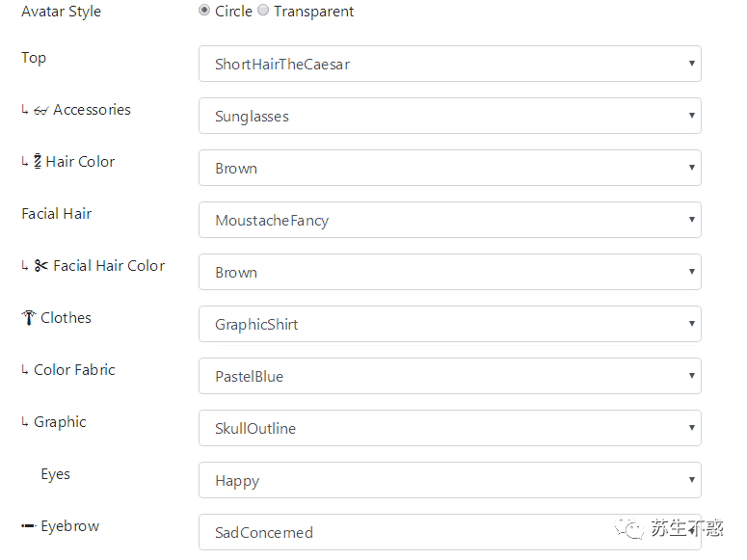Click the eyebrow icon beside Eyebrow label
Screen dimensions: 747x560
(28, 526)
